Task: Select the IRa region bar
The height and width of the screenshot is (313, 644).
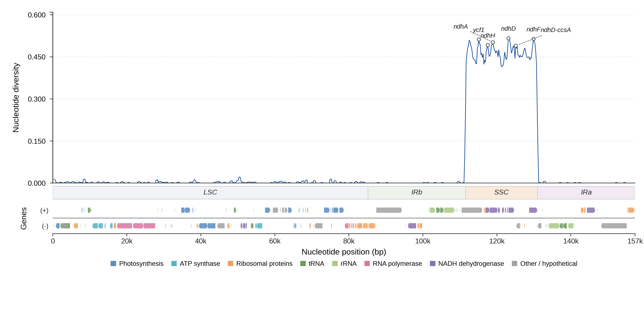Action: [x=586, y=193]
